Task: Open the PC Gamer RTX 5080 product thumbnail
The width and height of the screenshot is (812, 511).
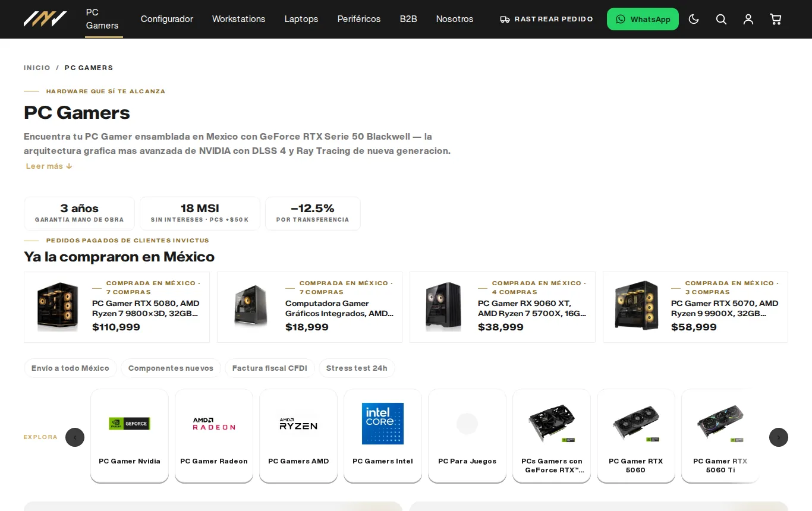Action: tap(58, 307)
